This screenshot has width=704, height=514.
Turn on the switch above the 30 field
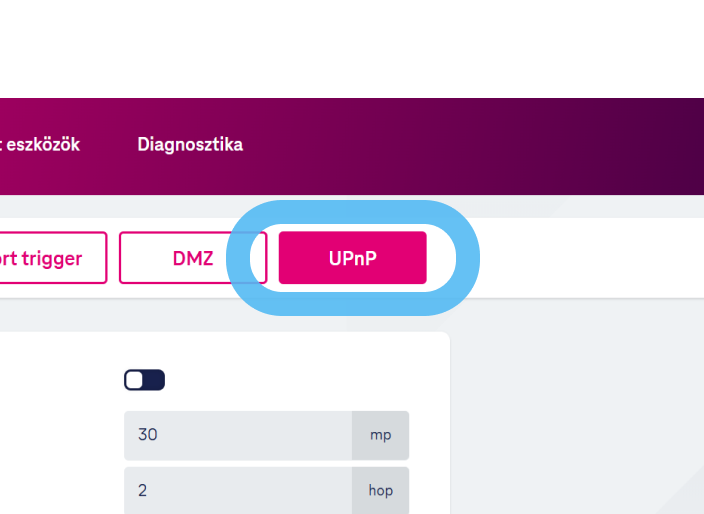click(144, 380)
